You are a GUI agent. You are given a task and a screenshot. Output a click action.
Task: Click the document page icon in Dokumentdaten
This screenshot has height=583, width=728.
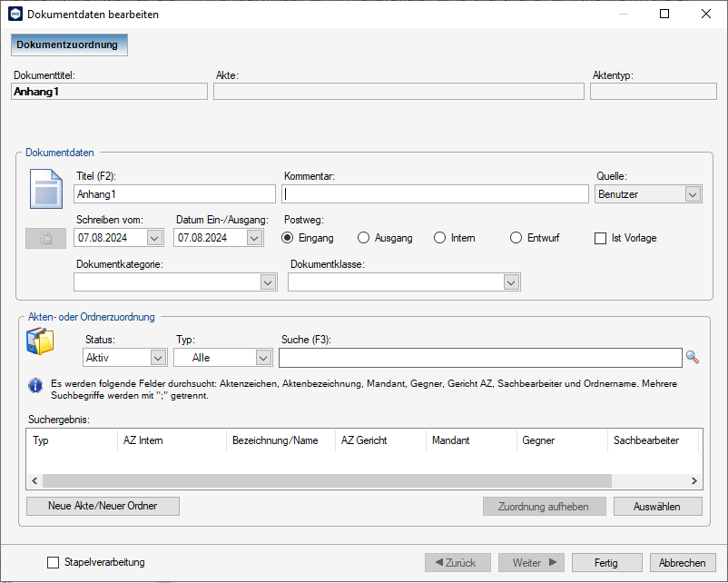click(46, 189)
